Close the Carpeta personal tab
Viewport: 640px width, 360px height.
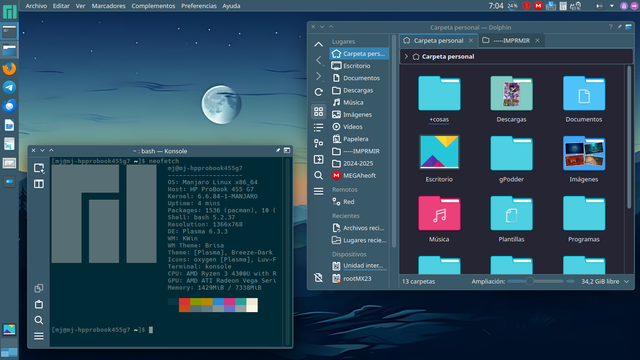click(471, 40)
